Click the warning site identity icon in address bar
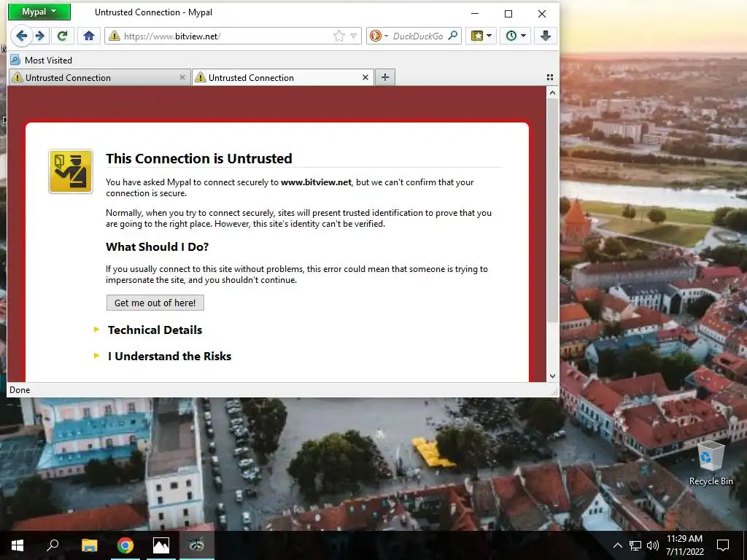Viewport: 747px width, 560px height. (115, 36)
